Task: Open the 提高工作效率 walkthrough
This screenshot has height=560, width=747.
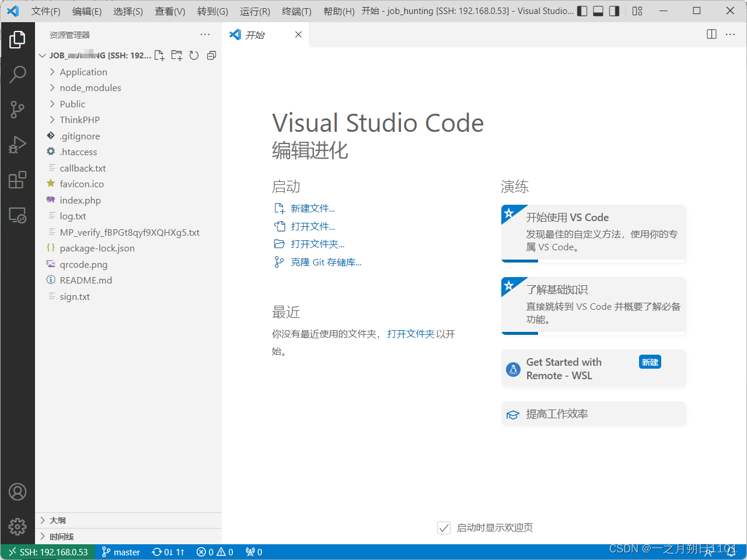Action: (x=594, y=414)
